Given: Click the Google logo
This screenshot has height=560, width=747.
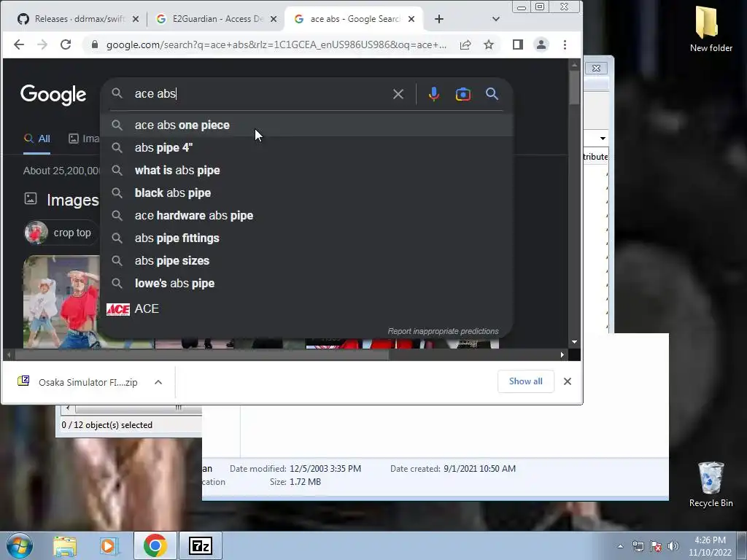Looking at the screenshot, I should (x=53, y=94).
